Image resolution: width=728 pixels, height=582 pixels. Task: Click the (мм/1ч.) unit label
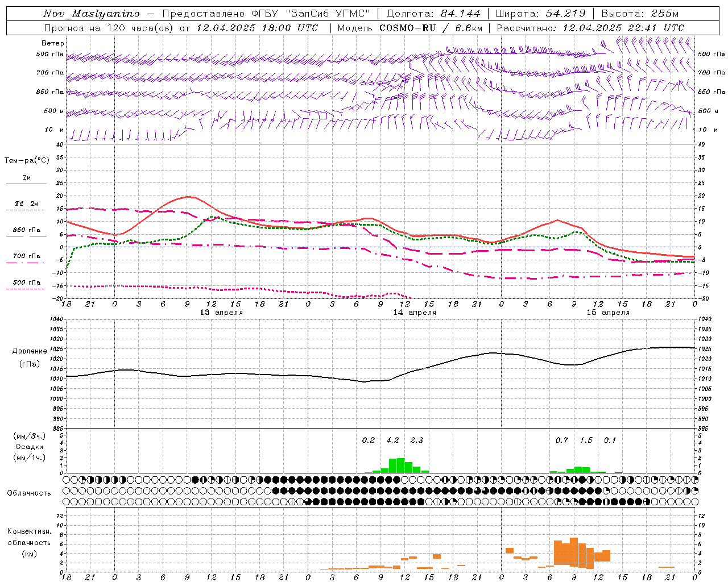coord(30,458)
